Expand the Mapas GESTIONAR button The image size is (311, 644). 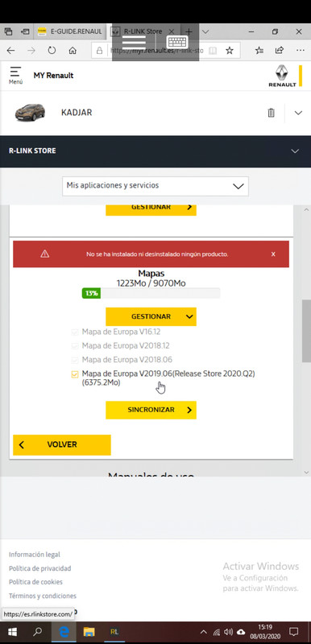151,316
